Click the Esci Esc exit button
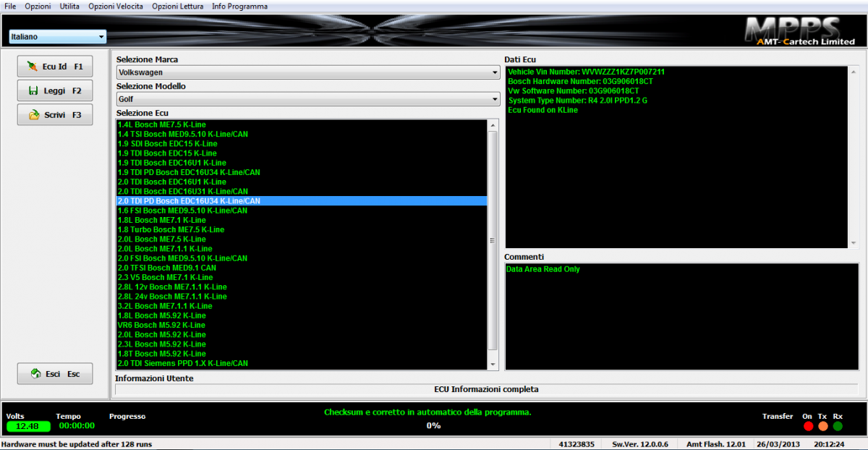 [x=55, y=374]
